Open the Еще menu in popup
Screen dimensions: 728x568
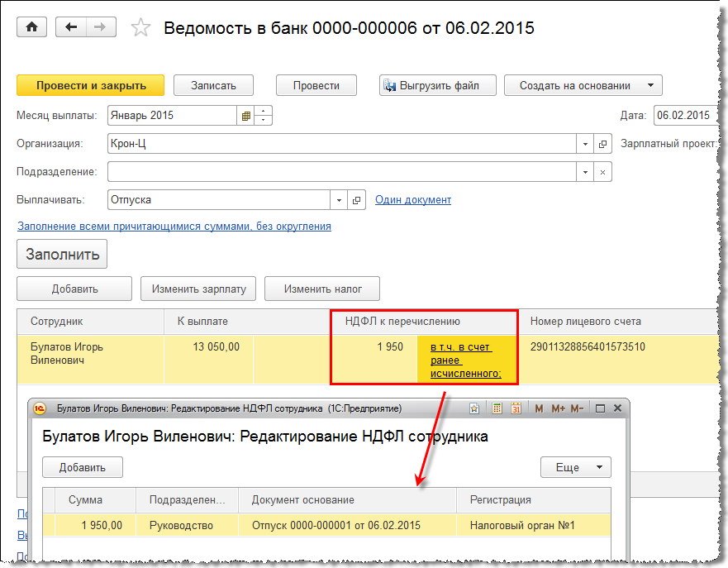575,467
